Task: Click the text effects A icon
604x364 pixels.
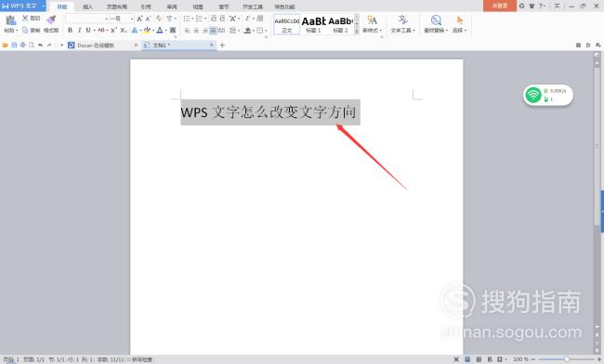Action: pyautogui.click(x=135, y=30)
